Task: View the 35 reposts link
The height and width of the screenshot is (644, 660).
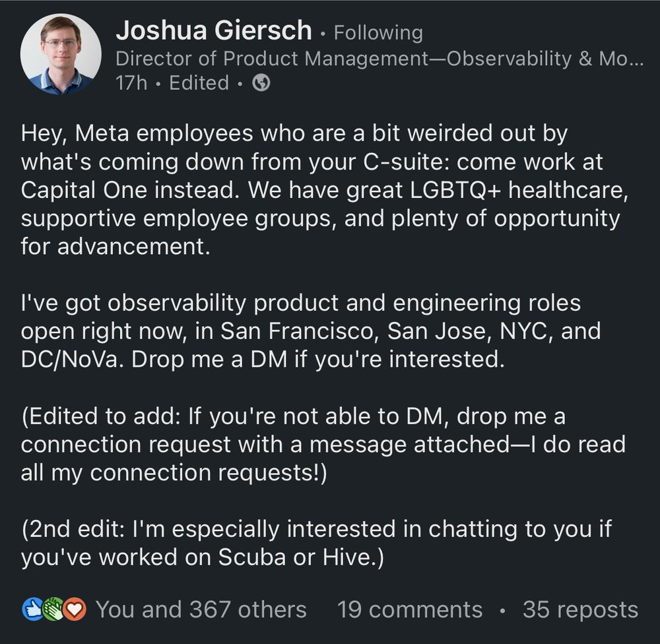Action: pyautogui.click(x=579, y=609)
